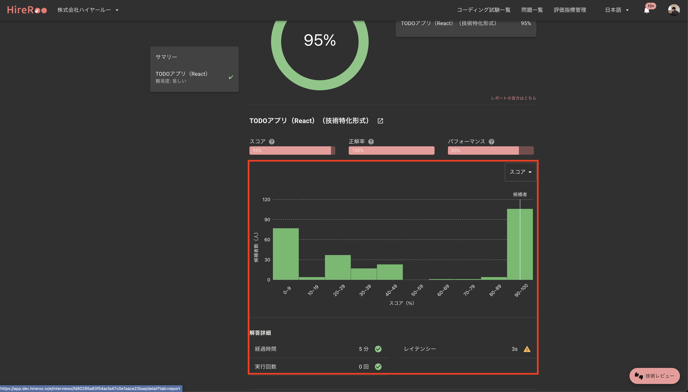
Task: Click the パフォーマンス progress bar
Action: [x=491, y=151]
